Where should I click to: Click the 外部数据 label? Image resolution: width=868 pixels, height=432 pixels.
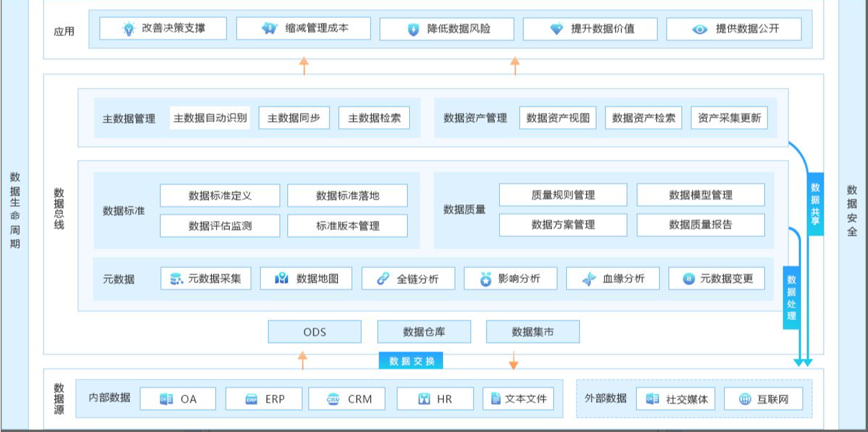click(606, 398)
